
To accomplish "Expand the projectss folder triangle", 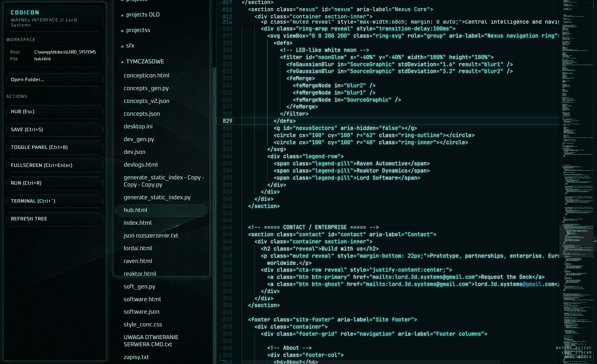I will pos(122,30).
